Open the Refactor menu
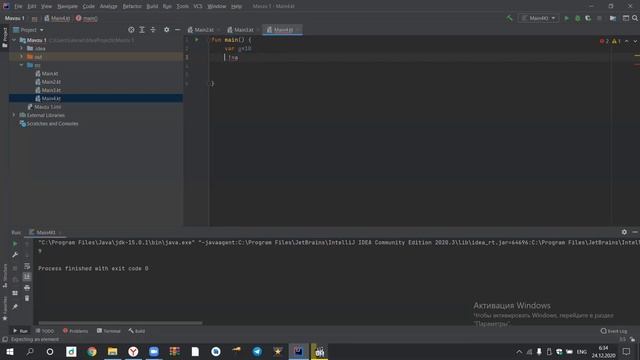The height and width of the screenshot is (360, 640). [132, 6]
